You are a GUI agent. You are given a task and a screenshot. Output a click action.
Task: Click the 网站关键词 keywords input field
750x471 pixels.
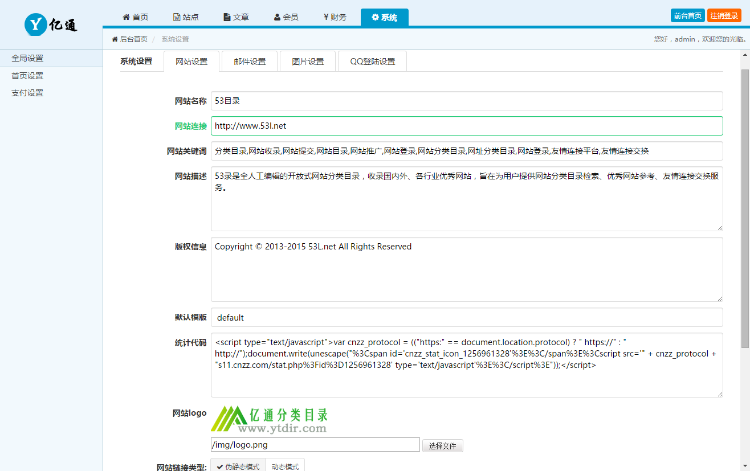coord(467,151)
